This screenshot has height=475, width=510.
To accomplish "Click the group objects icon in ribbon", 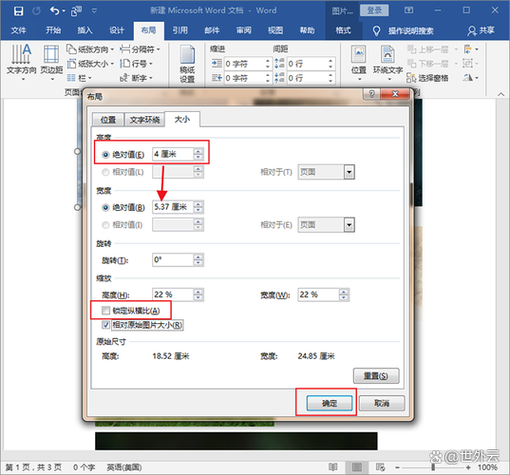I will pos(471,63).
